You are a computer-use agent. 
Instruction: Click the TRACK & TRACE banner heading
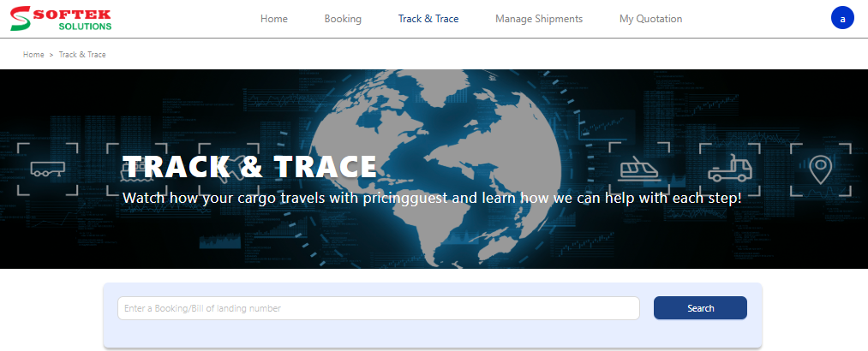point(249,166)
